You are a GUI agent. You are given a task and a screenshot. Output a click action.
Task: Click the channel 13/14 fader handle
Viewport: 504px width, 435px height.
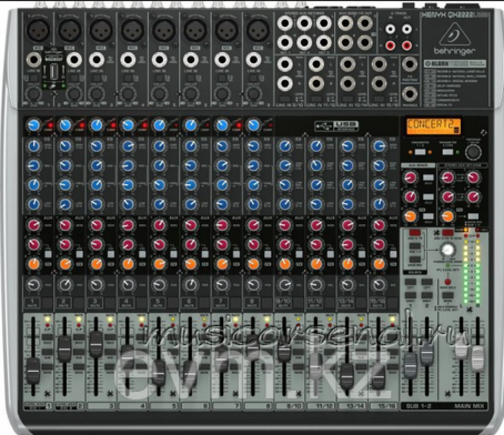coord(347,377)
